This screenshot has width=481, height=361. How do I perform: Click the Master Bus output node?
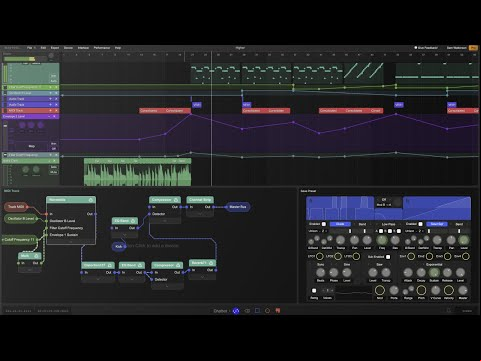click(238, 207)
